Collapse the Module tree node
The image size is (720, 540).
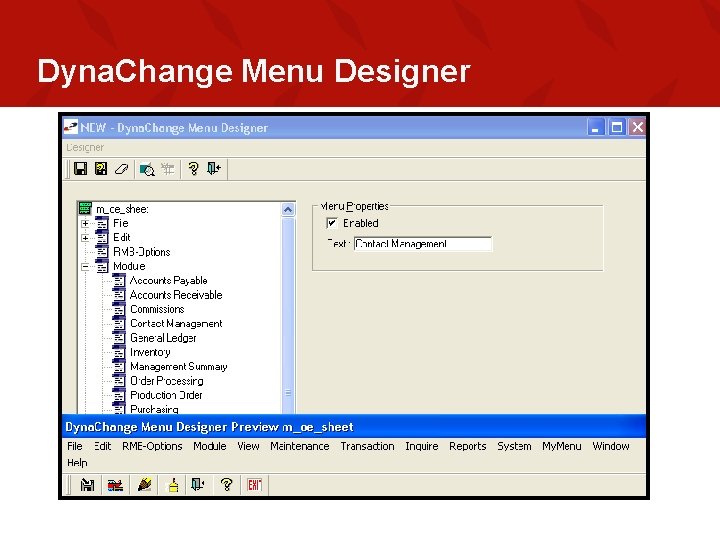pyautogui.click(x=85, y=267)
